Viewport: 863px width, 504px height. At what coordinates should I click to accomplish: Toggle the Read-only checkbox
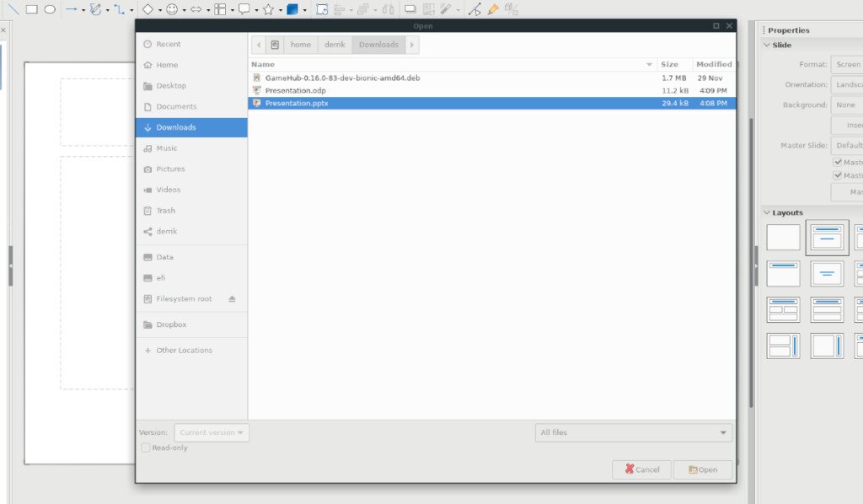[145, 448]
